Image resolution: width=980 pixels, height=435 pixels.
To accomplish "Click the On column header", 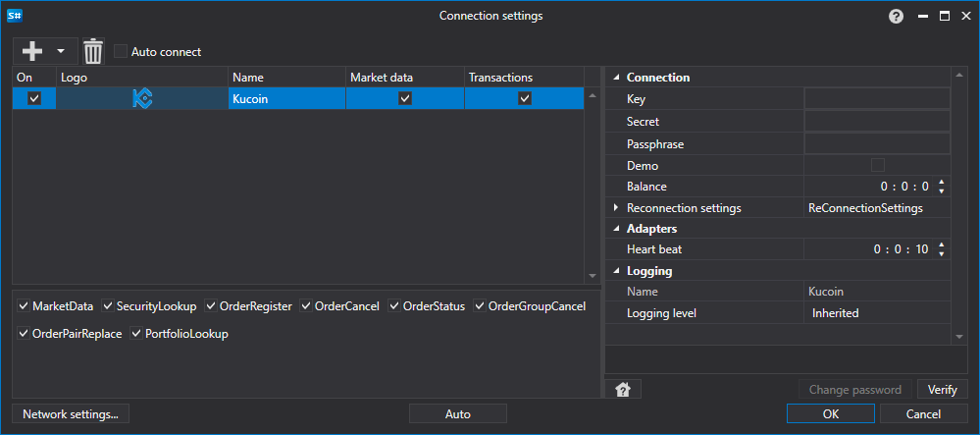I will coord(34,78).
